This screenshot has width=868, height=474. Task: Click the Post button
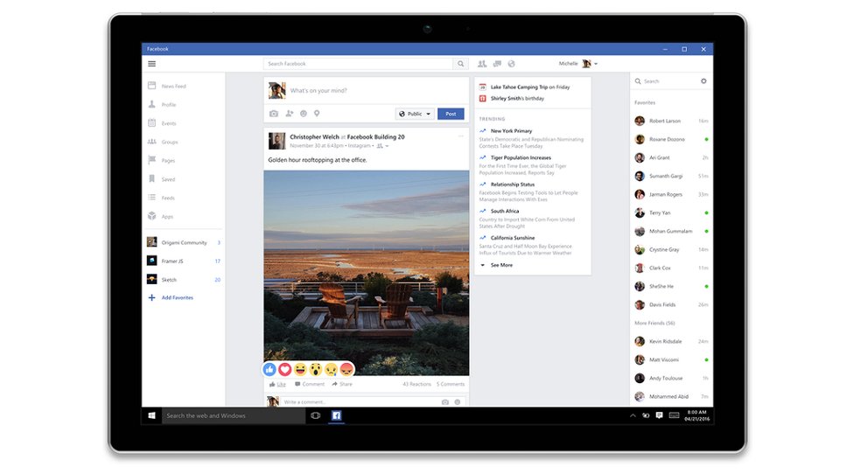tap(451, 114)
